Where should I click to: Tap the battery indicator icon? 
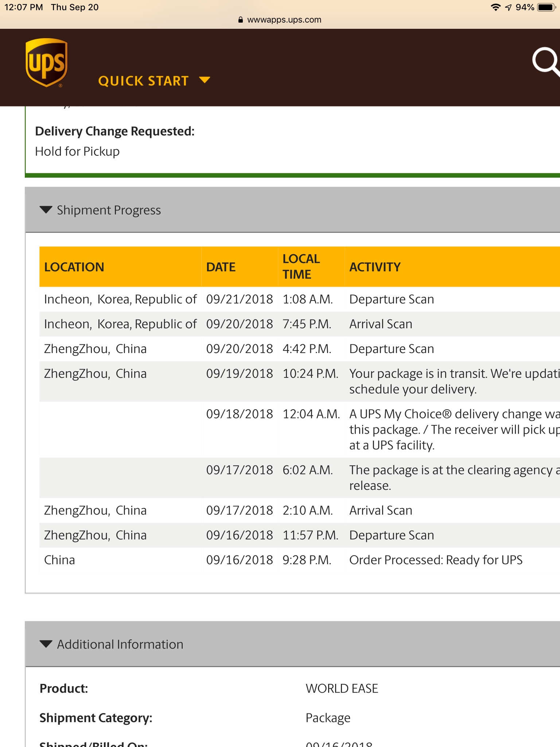pos(547,7)
